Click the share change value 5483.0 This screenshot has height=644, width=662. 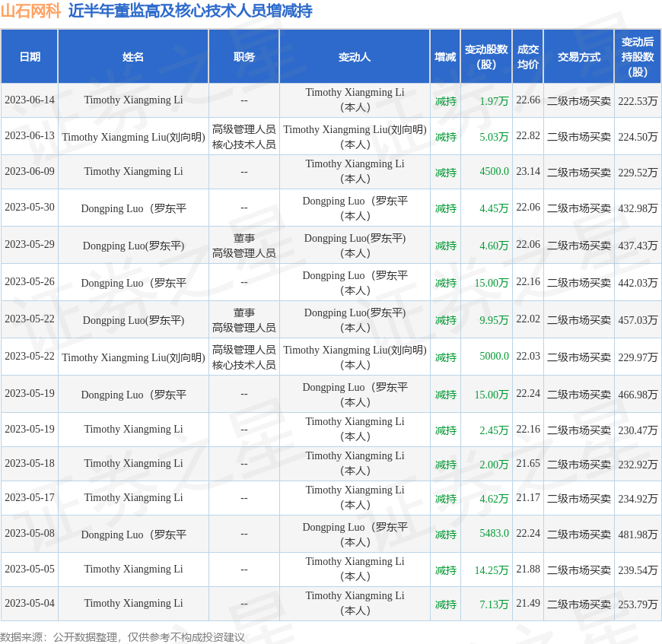pos(494,534)
